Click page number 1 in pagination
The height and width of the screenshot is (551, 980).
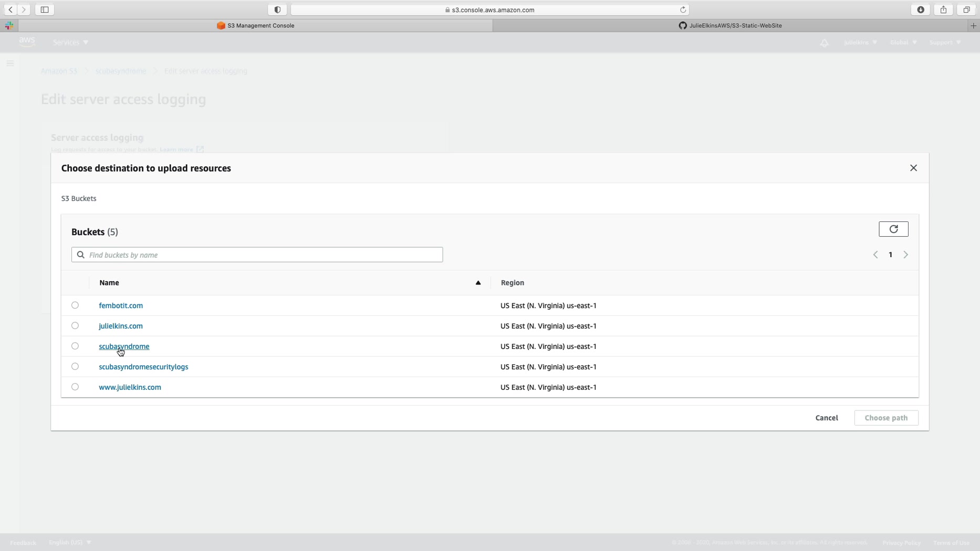[890, 255]
